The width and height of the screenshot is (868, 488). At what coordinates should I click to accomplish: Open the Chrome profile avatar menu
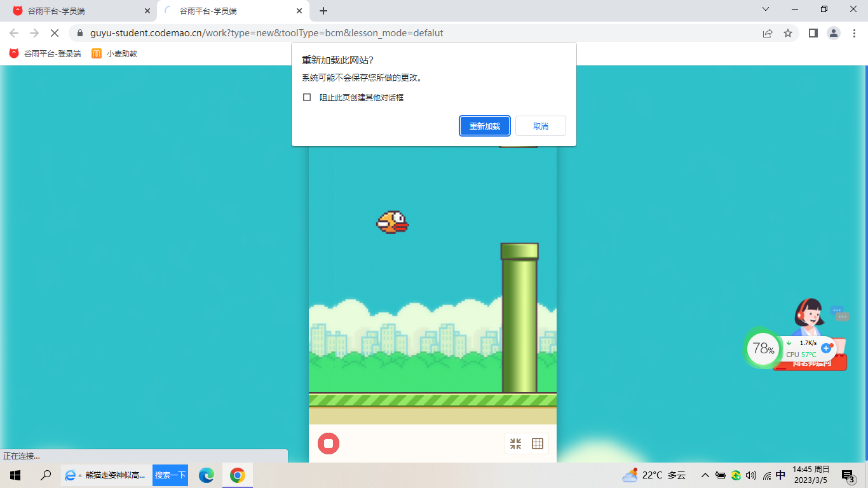(834, 33)
